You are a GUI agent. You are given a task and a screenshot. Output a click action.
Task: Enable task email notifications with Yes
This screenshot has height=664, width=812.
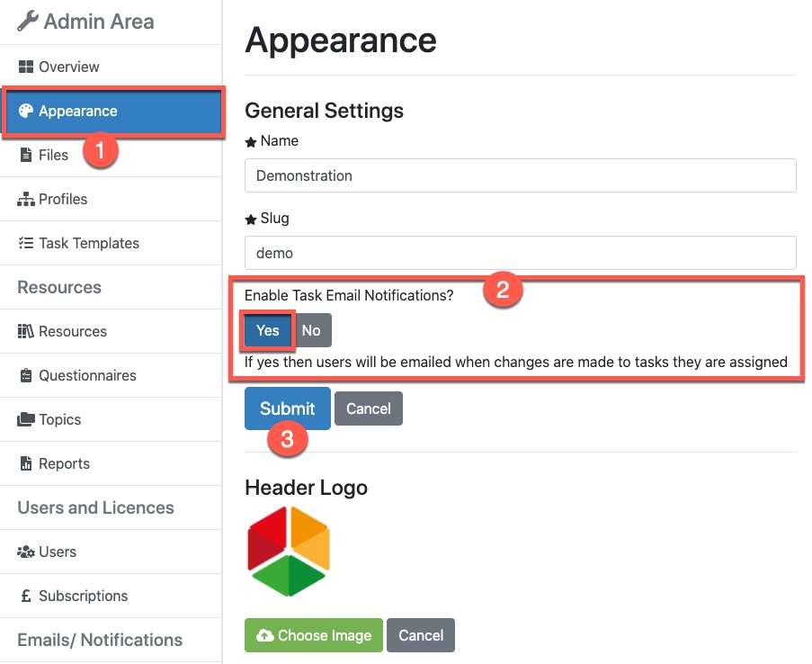pos(268,330)
